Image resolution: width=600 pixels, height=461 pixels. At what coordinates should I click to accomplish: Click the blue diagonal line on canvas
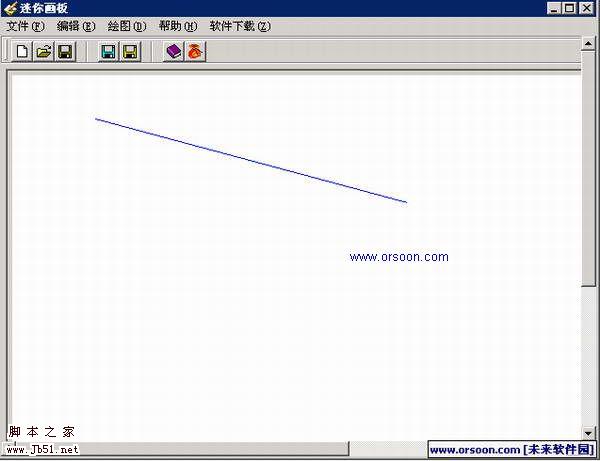[x=251, y=160]
